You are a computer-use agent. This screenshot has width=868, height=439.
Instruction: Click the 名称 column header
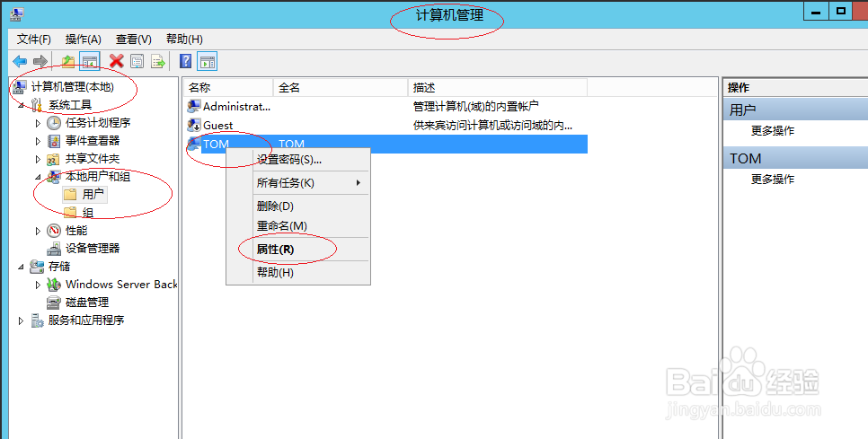(x=228, y=87)
